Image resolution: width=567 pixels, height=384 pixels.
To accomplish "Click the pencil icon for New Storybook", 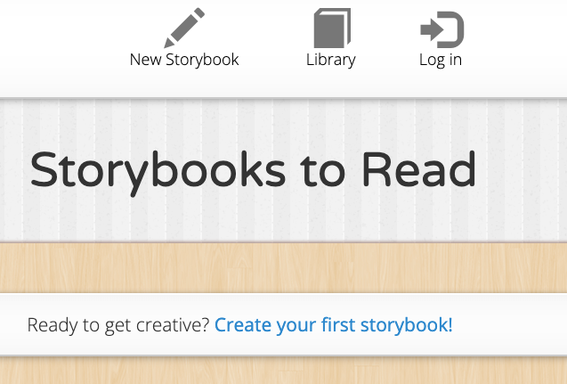I will point(184,28).
